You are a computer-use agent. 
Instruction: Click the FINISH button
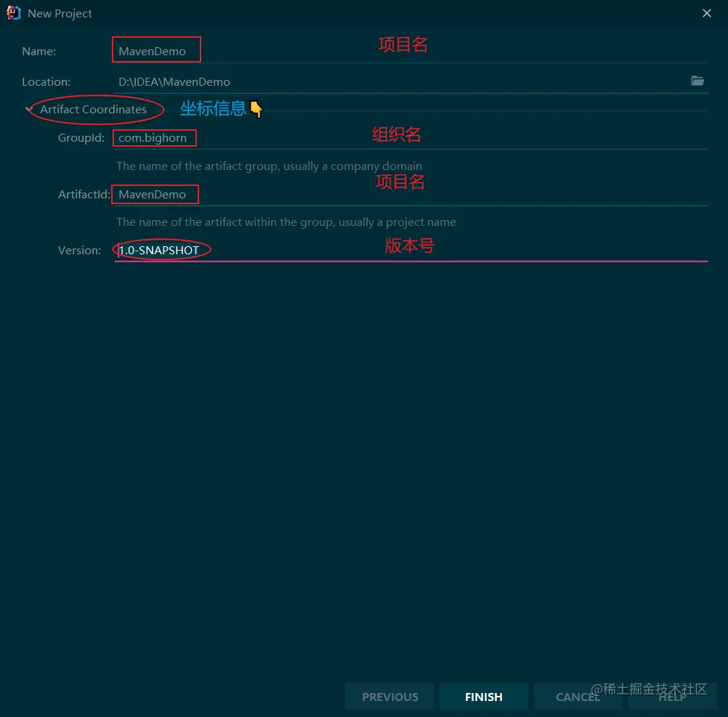tap(483, 697)
